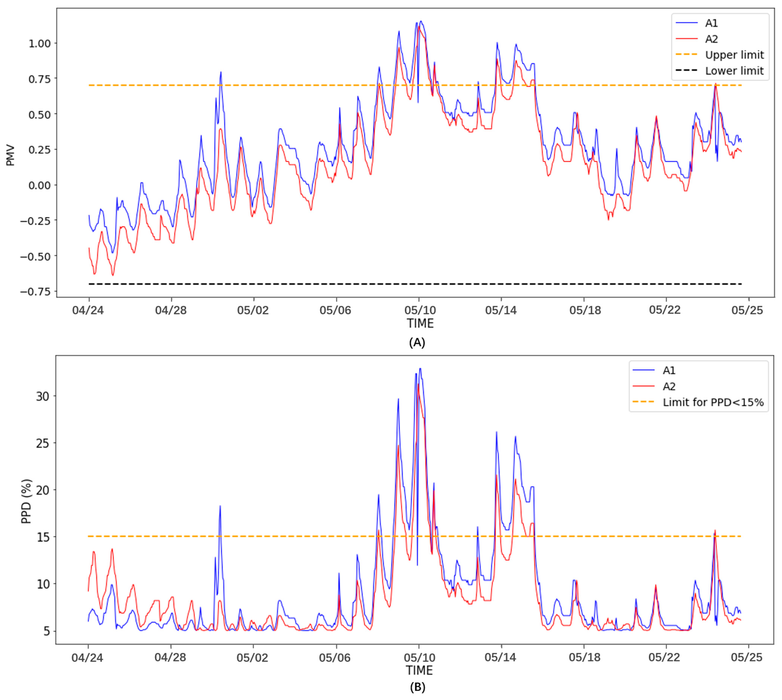Click the TIME axis label under chart B

(419, 670)
